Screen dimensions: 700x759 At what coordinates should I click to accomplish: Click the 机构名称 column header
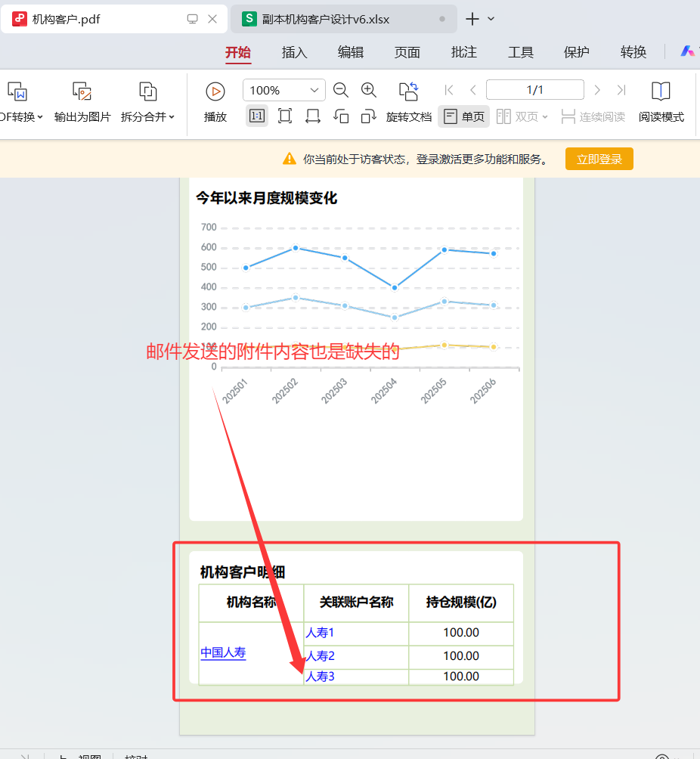coord(251,603)
